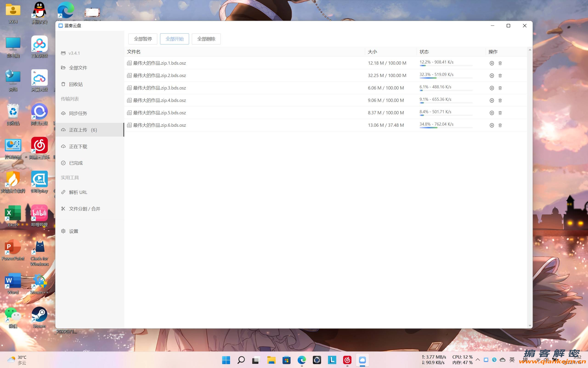Open the 微信 desktop shortcut
The width and height of the screenshot is (588, 368).
point(13,317)
